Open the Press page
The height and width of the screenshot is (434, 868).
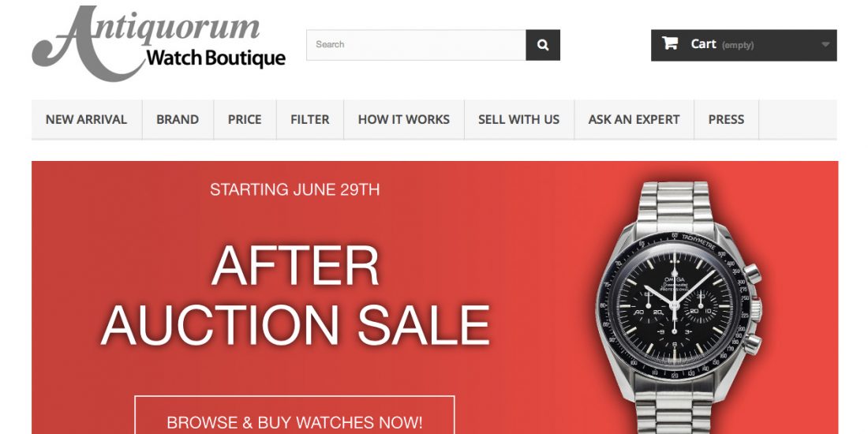click(x=726, y=120)
